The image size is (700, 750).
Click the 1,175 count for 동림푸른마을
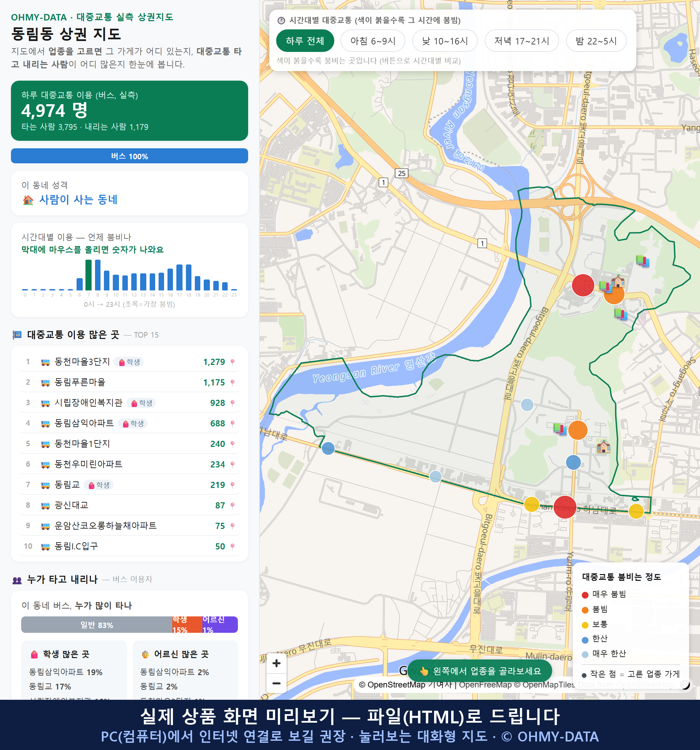(214, 383)
